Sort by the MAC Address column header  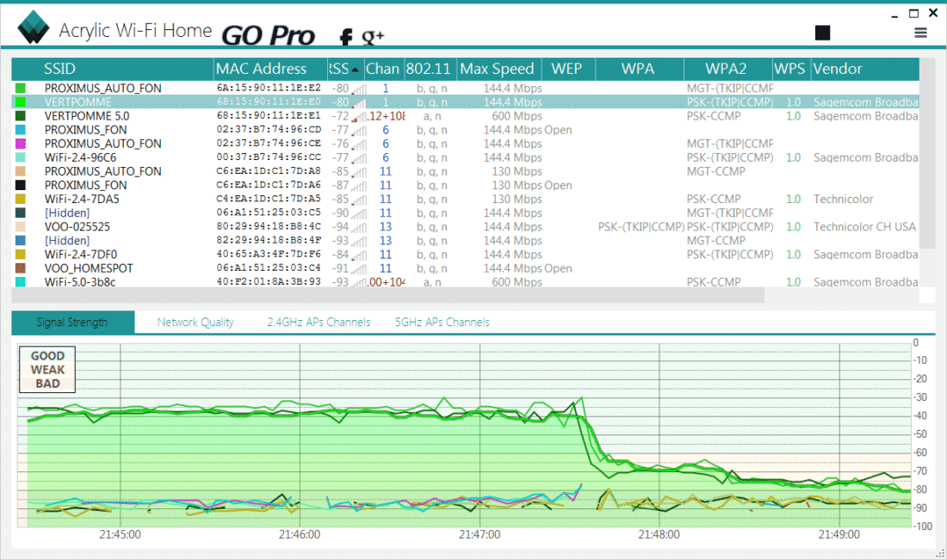[x=270, y=69]
